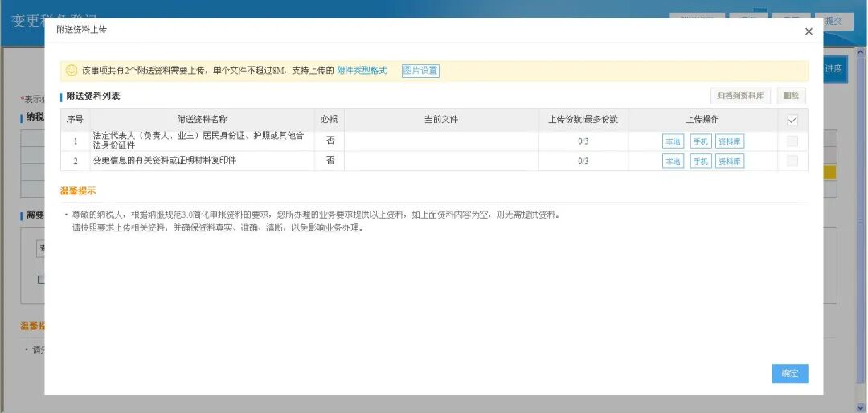
Task: Close the 附送资料上传 dialog
Action: tap(809, 31)
